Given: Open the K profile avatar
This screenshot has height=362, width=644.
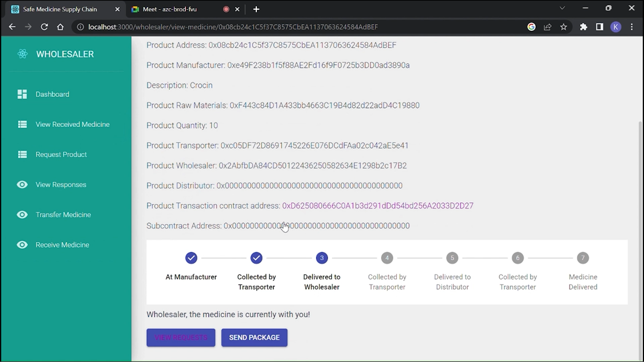Looking at the screenshot, I should click(x=616, y=27).
